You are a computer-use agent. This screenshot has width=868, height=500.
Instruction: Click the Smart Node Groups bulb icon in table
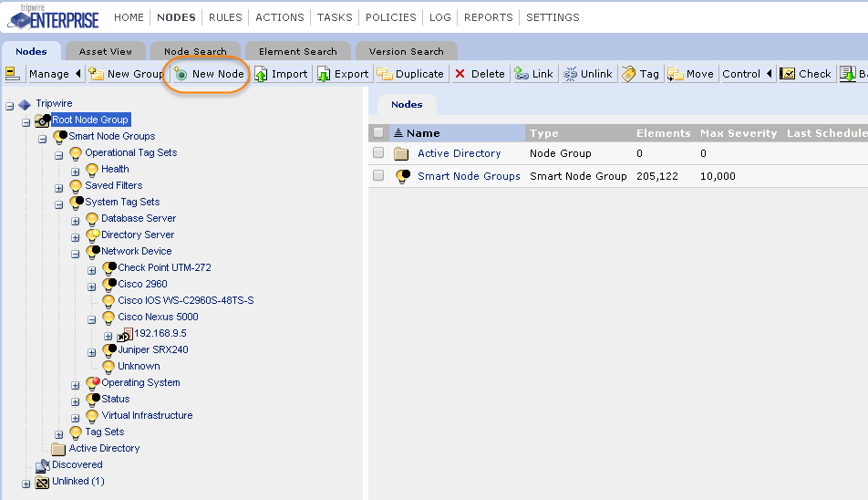tap(402, 176)
